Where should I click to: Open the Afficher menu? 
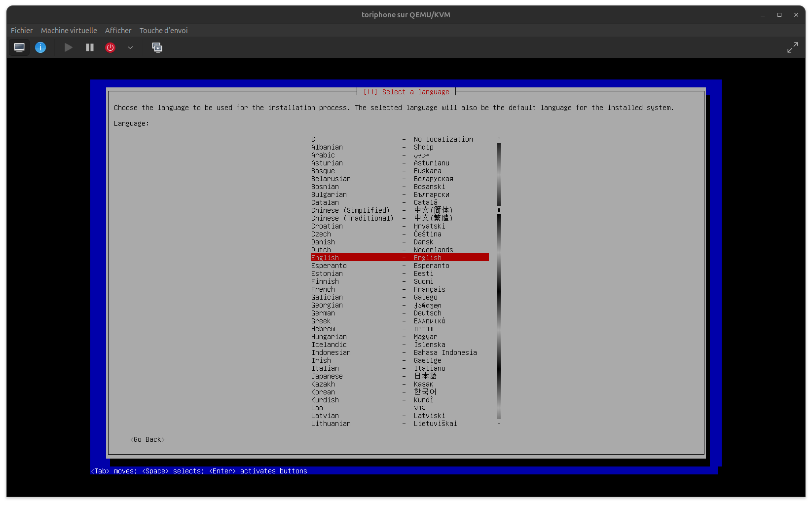coord(118,31)
